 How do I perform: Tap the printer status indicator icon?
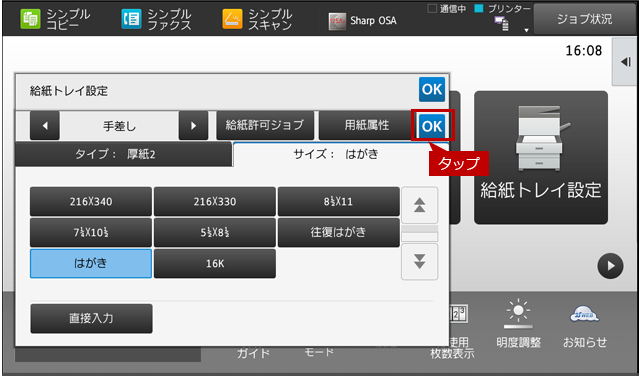coord(501,23)
